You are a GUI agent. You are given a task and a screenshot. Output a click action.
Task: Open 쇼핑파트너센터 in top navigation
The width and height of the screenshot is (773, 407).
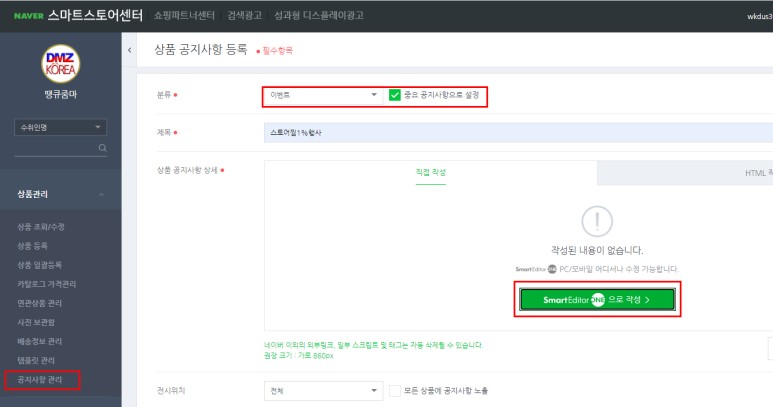[184, 15]
